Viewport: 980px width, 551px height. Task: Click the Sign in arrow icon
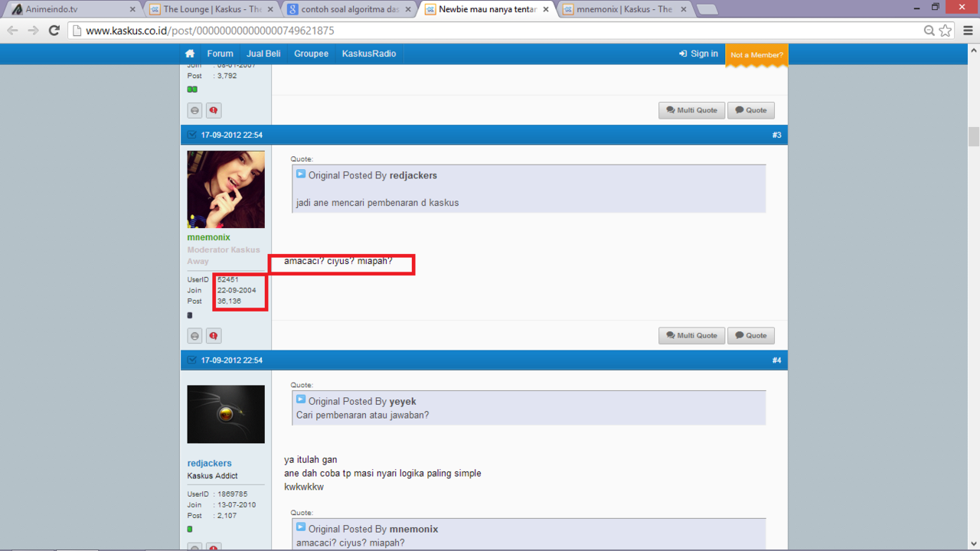[x=683, y=54]
